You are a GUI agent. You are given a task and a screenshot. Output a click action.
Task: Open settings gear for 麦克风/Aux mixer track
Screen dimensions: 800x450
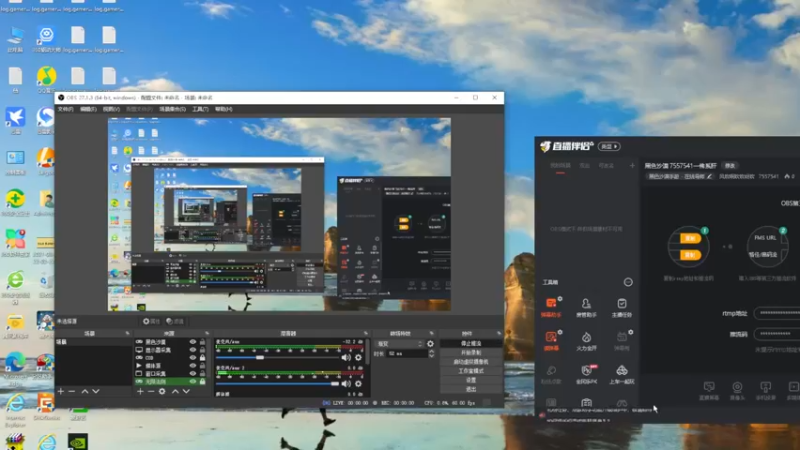[358, 358]
